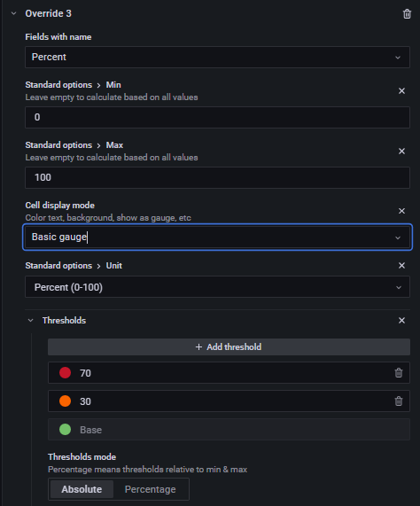Delete the 30 threshold

point(399,401)
